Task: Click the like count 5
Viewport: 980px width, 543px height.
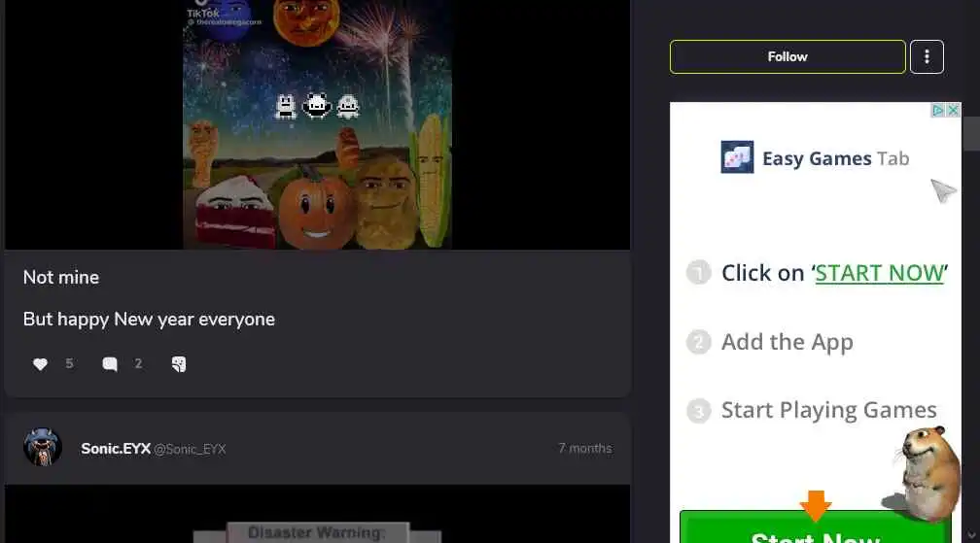Action: [x=69, y=364]
